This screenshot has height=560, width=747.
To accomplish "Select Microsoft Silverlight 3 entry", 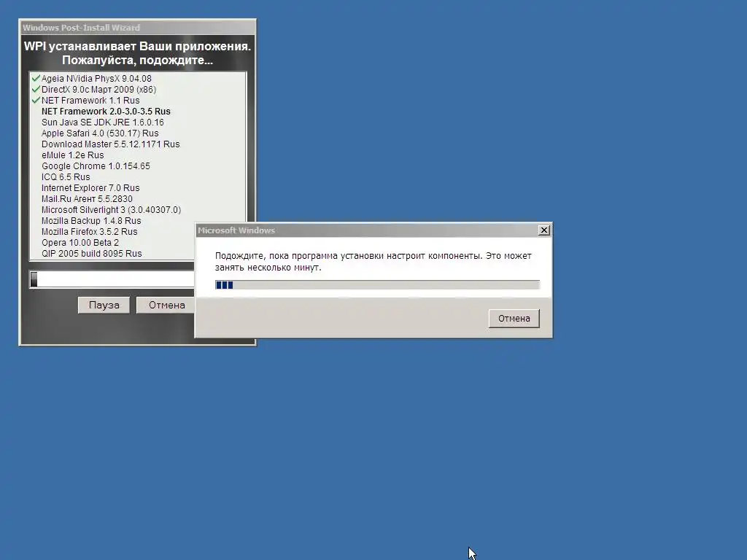I will point(111,210).
